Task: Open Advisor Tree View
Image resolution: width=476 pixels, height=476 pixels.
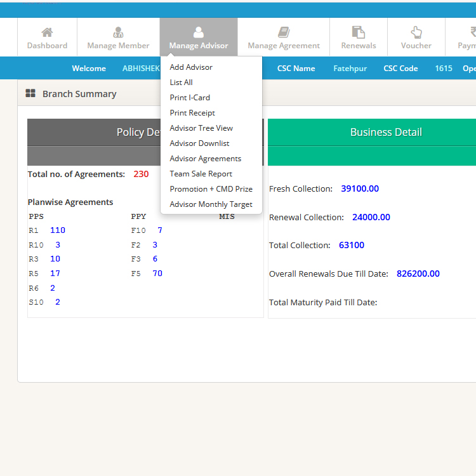Action: [201, 128]
